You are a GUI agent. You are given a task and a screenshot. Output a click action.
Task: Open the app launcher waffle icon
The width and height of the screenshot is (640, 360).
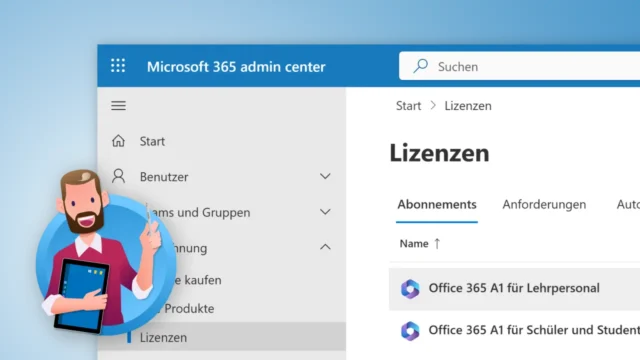(118, 66)
